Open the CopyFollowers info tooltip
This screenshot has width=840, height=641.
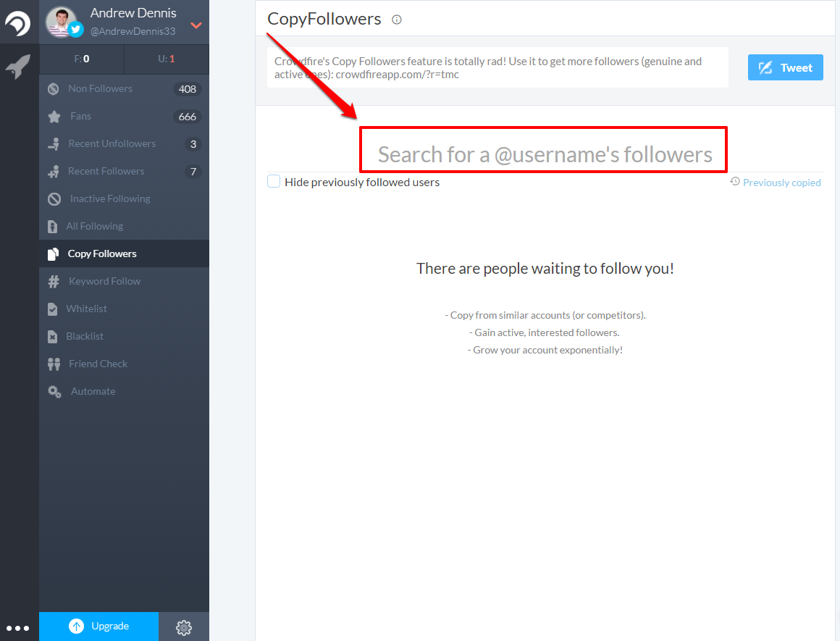point(396,20)
